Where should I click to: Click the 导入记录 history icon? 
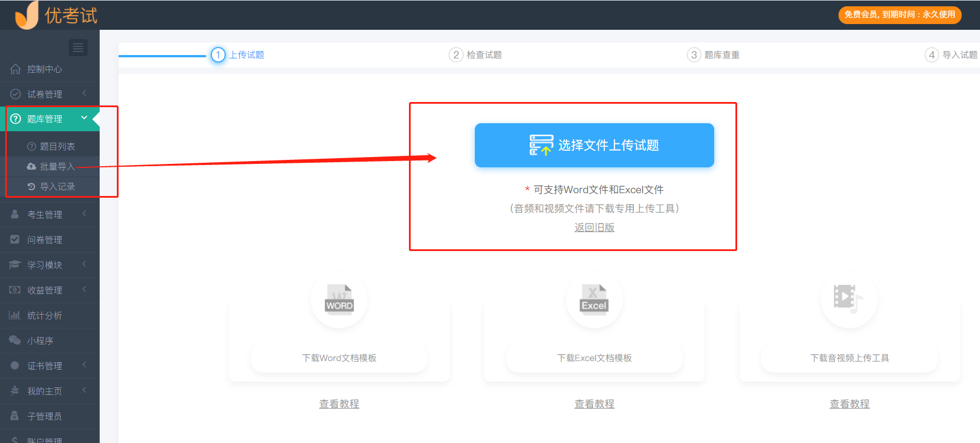pyautogui.click(x=32, y=186)
